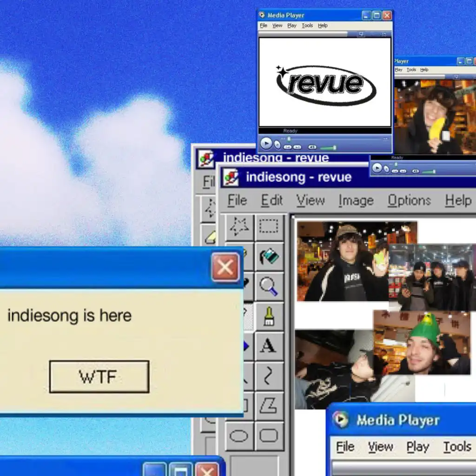The width and height of the screenshot is (476, 476).
Task: Click the Media Player icon above the revue logo
Action: 262,15
